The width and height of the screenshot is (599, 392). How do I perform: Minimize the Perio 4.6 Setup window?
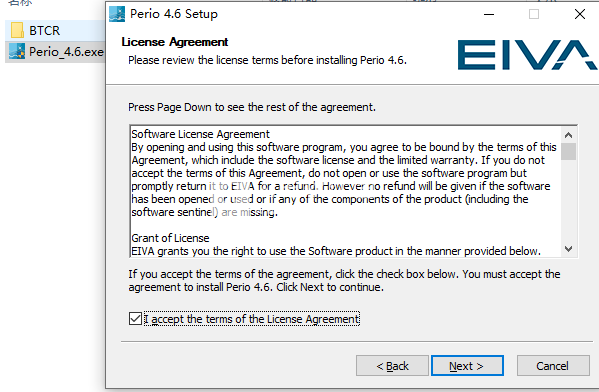(489, 15)
